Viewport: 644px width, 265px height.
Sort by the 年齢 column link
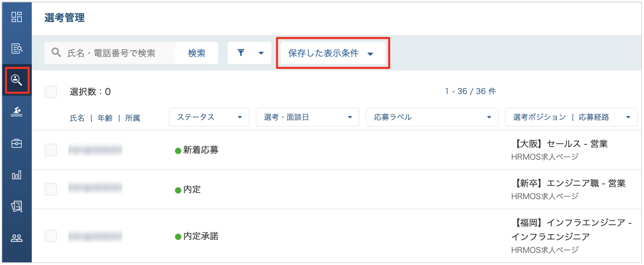(x=105, y=118)
